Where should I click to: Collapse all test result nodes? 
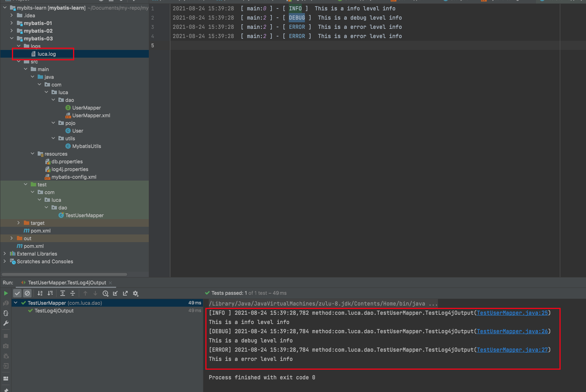click(73, 293)
